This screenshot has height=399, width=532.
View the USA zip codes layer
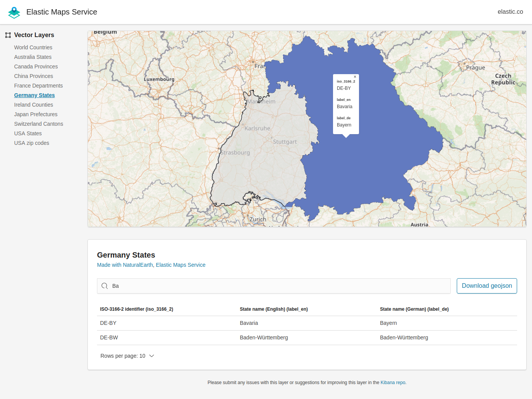tap(32, 143)
